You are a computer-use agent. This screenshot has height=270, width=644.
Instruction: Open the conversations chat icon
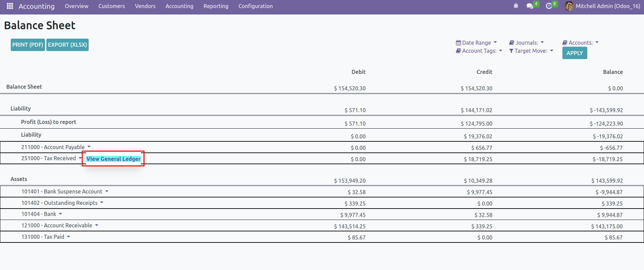coord(530,6)
